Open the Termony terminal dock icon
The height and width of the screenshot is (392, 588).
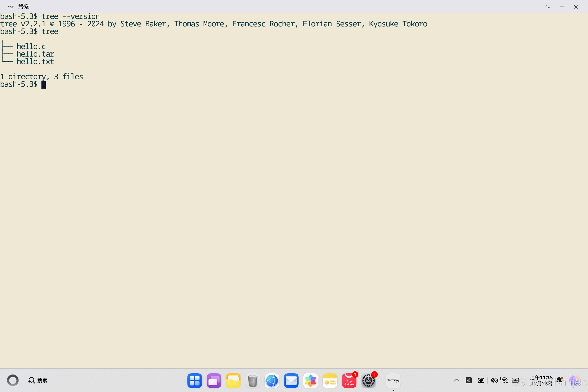pos(393,380)
